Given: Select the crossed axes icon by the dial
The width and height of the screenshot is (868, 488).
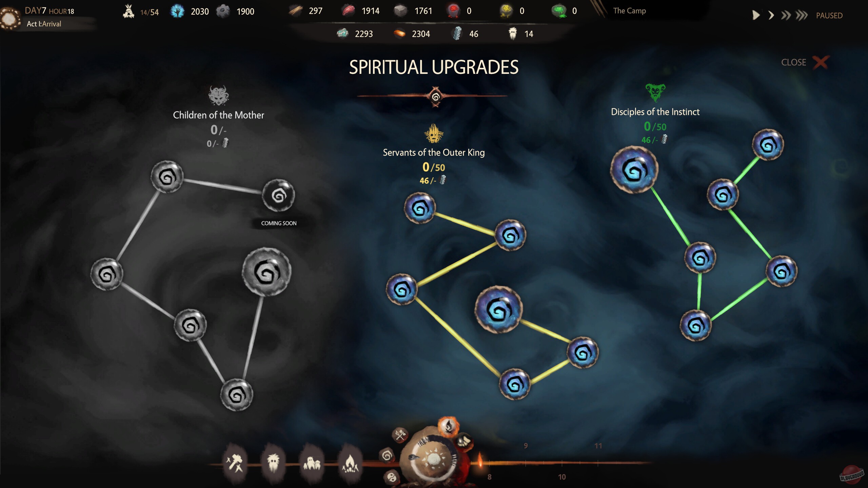Looking at the screenshot, I should click(400, 435).
